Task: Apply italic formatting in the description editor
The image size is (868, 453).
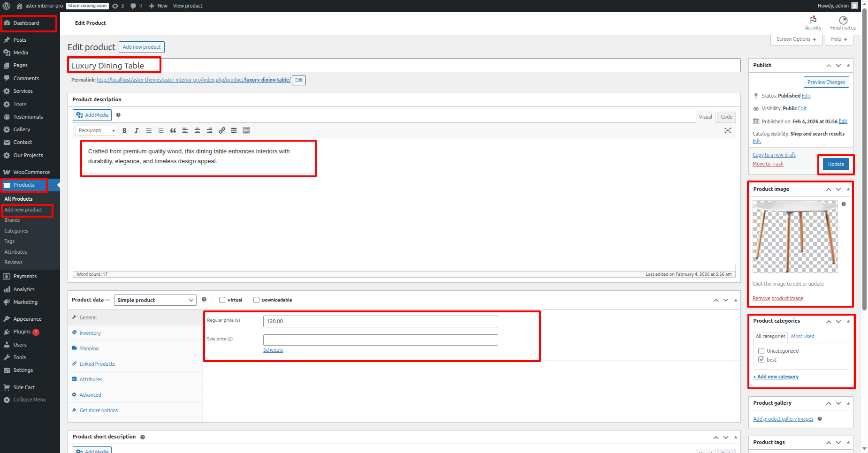Action: 137,131
